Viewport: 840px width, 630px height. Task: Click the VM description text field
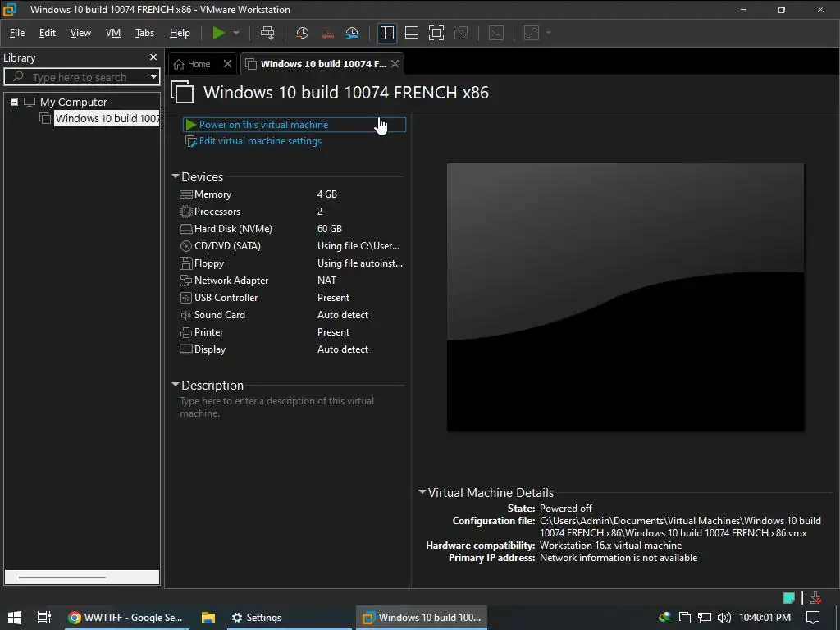(x=277, y=407)
